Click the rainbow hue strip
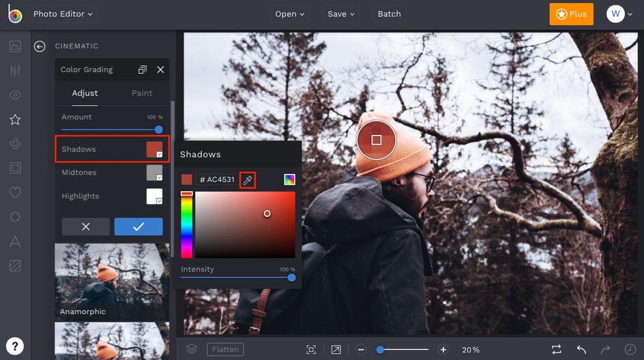 (x=186, y=225)
